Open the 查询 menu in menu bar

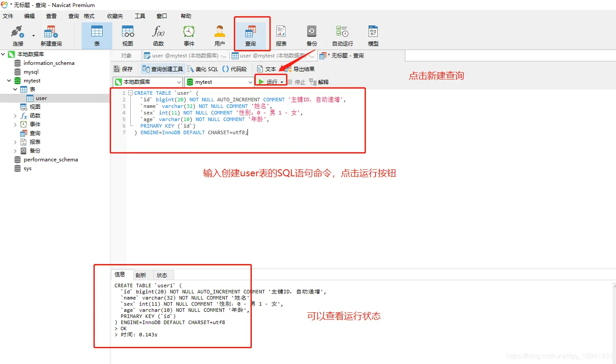[73, 16]
